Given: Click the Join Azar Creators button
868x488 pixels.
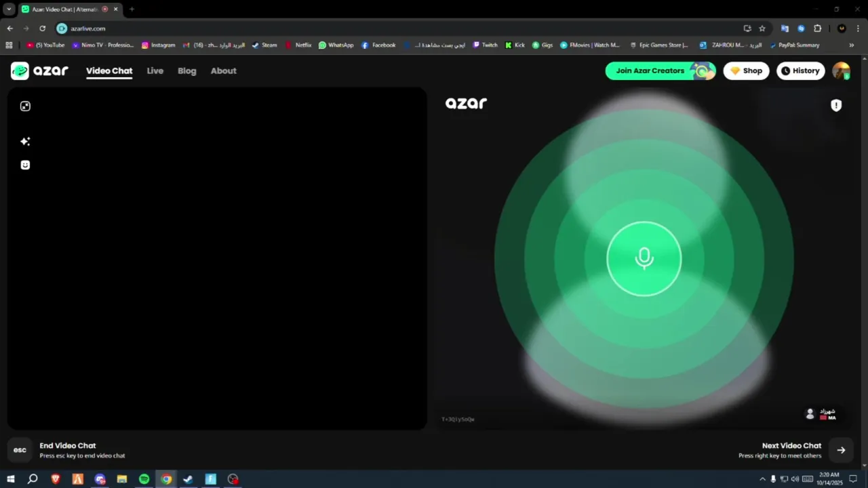Looking at the screenshot, I should pos(660,70).
